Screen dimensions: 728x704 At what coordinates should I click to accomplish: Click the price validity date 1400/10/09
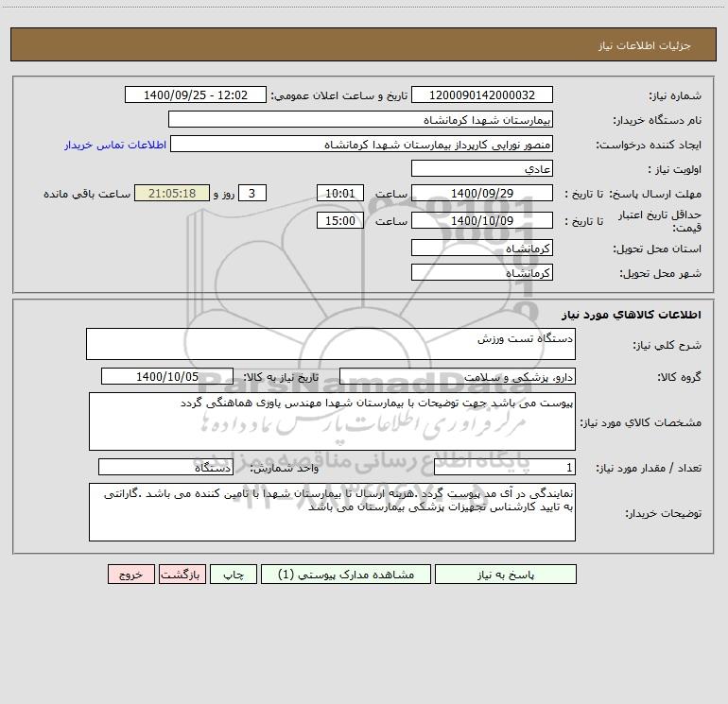point(482,220)
